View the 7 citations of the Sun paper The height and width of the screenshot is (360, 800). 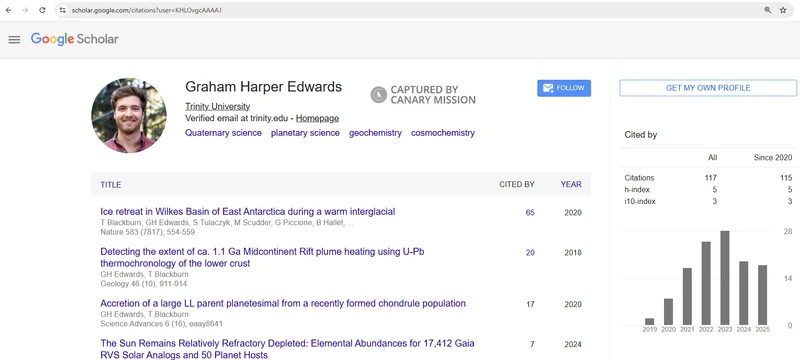click(x=532, y=345)
